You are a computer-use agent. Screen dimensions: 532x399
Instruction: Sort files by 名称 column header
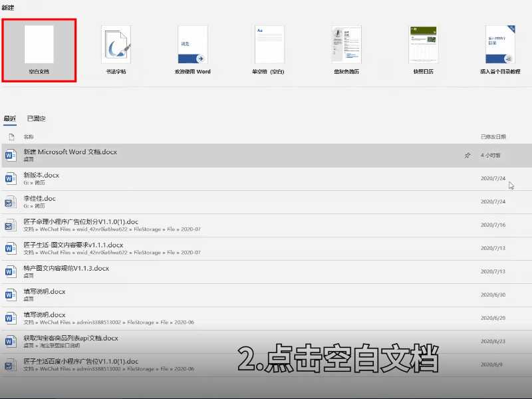click(x=28, y=136)
